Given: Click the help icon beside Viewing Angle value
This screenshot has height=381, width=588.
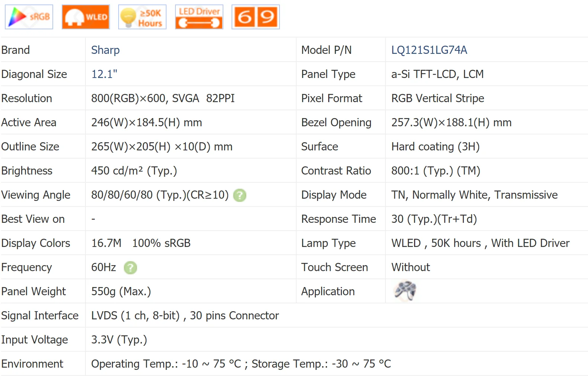Looking at the screenshot, I should tap(240, 195).
